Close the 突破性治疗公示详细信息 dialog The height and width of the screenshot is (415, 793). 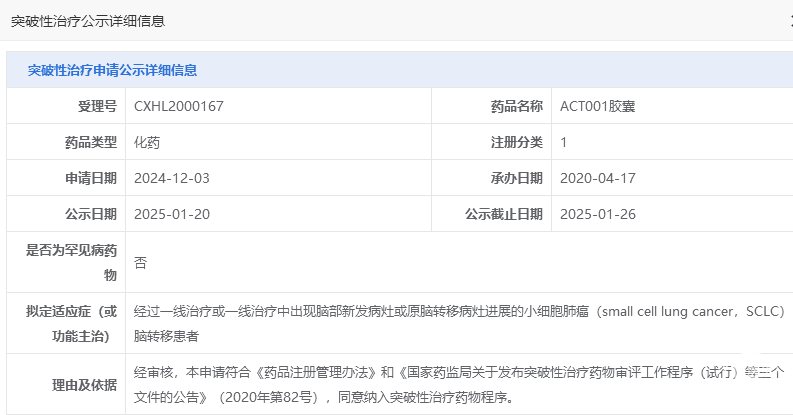coord(791,21)
